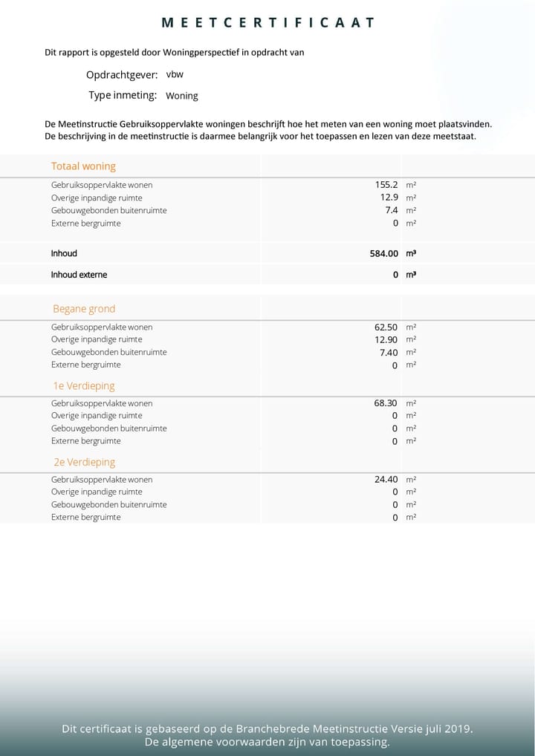Click the bold "Inhoud" row label
The height and width of the screenshot is (756, 535).
64,253
